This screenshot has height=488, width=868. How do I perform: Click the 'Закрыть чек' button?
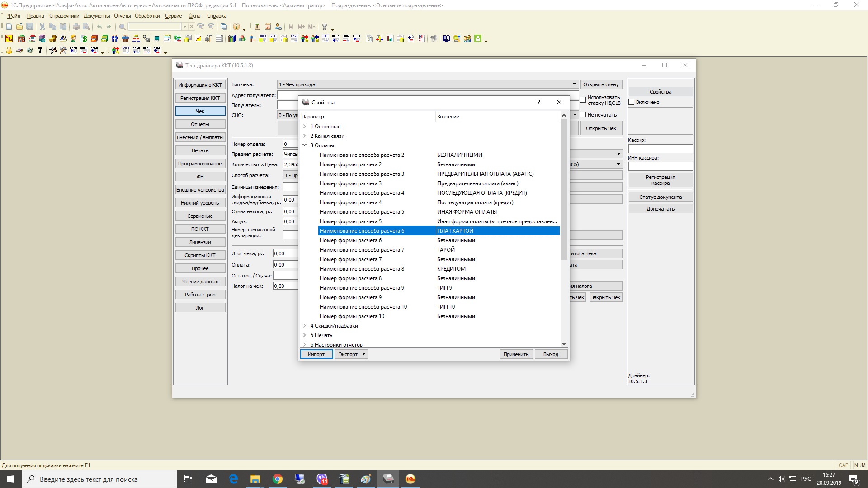pos(605,297)
